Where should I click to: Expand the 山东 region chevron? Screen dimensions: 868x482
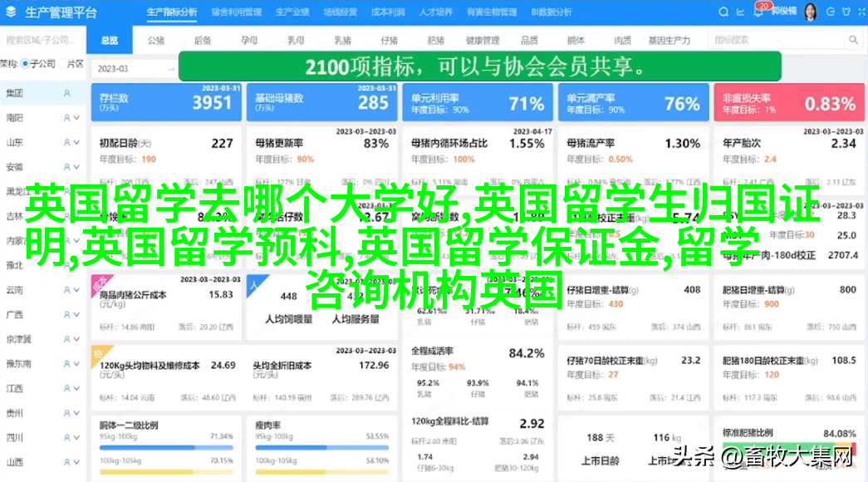pyautogui.click(x=76, y=142)
